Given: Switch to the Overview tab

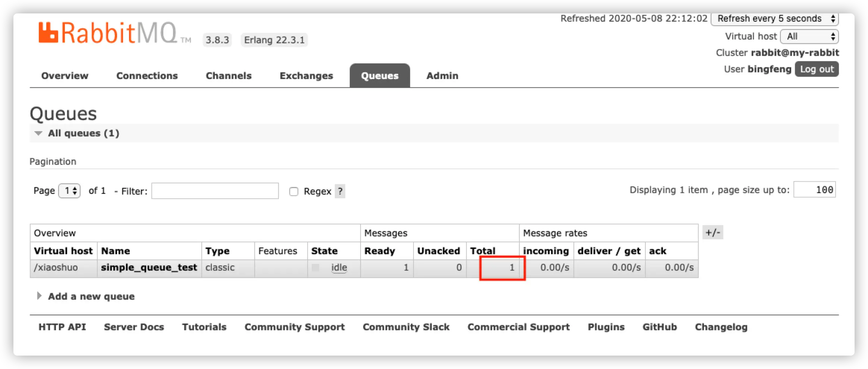Looking at the screenshot, I should coord(65,76).
